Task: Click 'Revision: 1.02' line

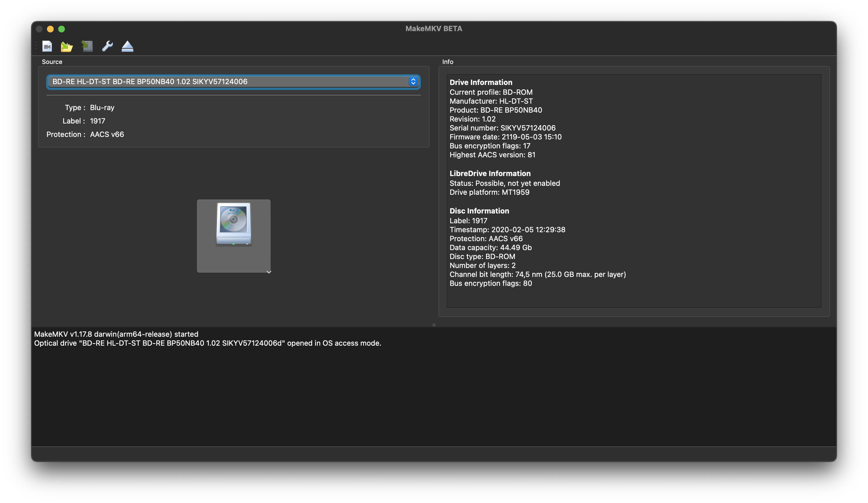Action: pyautogui.click(x=473, y=119)
